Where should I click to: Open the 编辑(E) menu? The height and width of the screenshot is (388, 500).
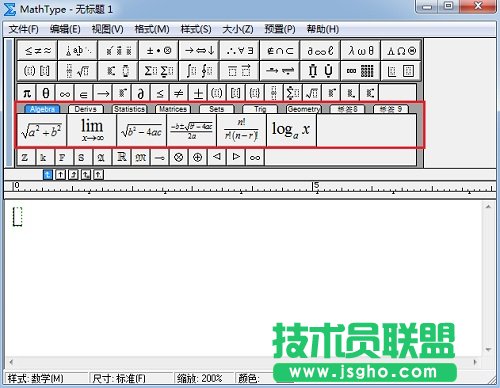point(65,29)
